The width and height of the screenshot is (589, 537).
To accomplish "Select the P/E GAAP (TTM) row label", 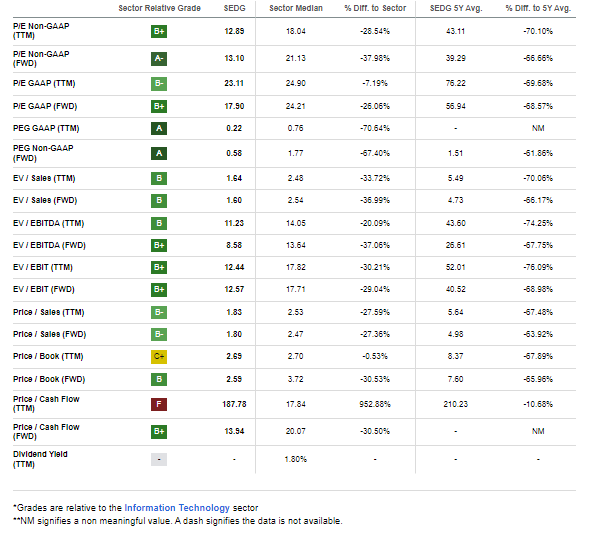I will pos(44,83).
